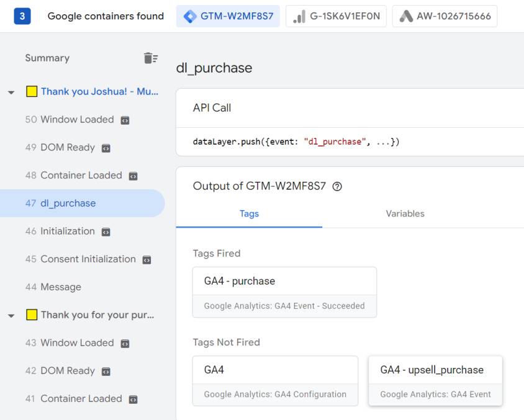Viewport: 524px width, 420px height.
Task: Select event 47 dl_purchase
Action: 82,203
